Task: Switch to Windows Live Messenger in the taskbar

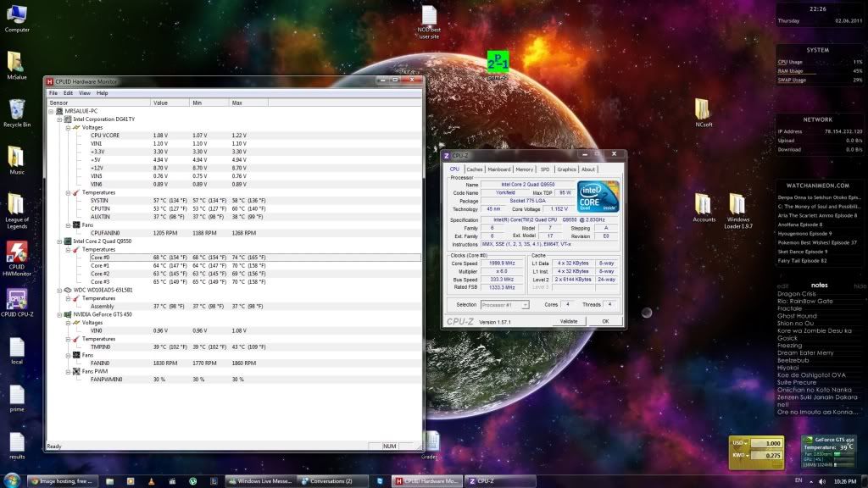Action: click(259, 481)
